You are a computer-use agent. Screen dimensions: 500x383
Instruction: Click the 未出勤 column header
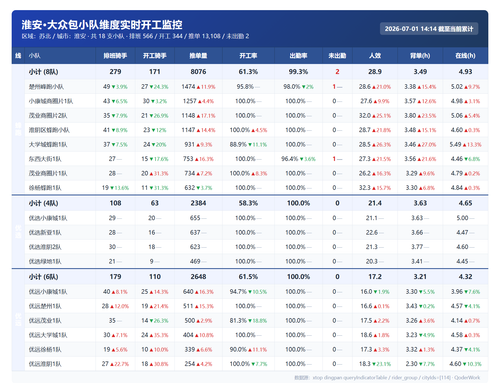pos(337,56)
